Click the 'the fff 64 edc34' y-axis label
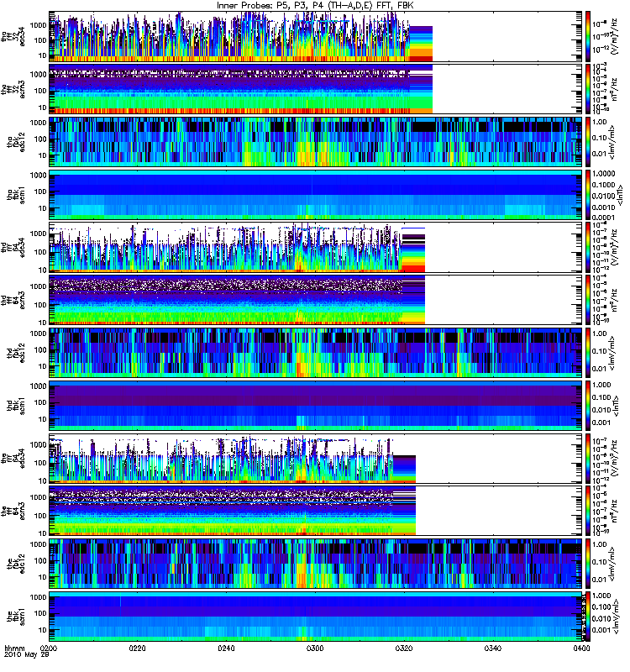630x672 pixels. click(13, 459)
